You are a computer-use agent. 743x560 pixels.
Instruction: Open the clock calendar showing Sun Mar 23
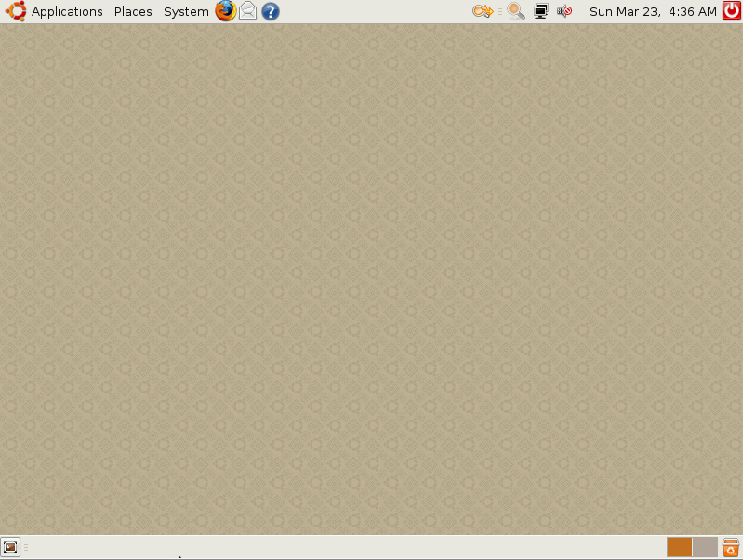click(x=653, y=11)
